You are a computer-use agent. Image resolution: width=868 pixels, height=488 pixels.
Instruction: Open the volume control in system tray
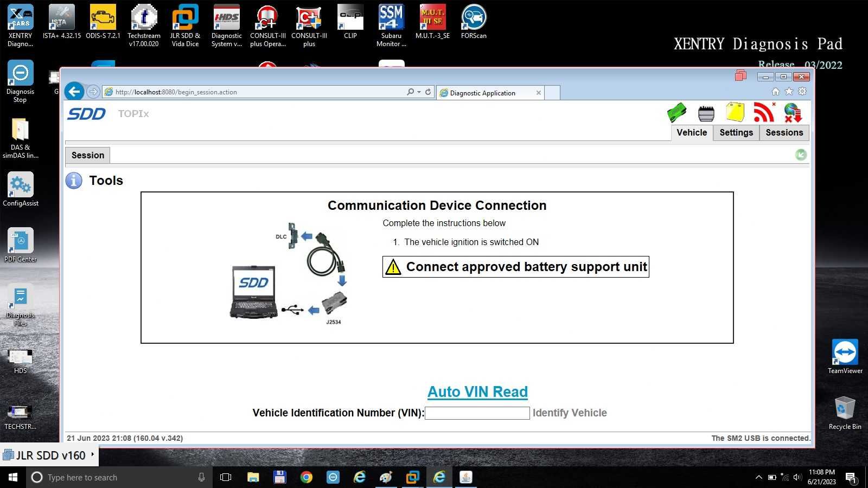click(x=797, y=478)
